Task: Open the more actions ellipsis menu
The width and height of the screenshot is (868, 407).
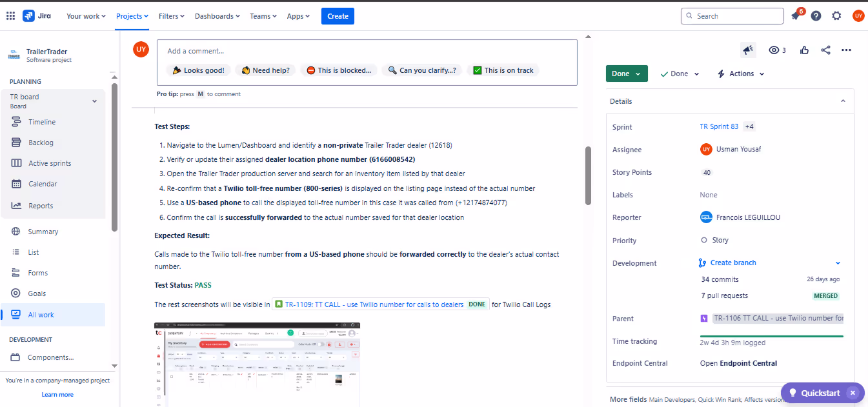Action: (x=847, y=50)
